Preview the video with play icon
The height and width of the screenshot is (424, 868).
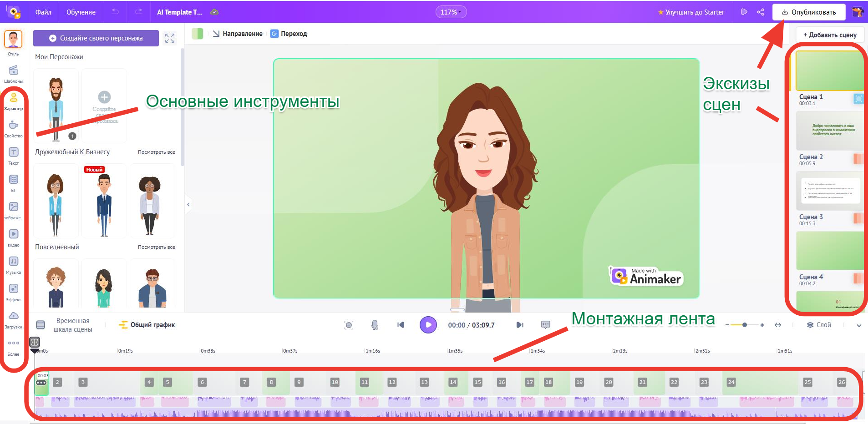744,12
